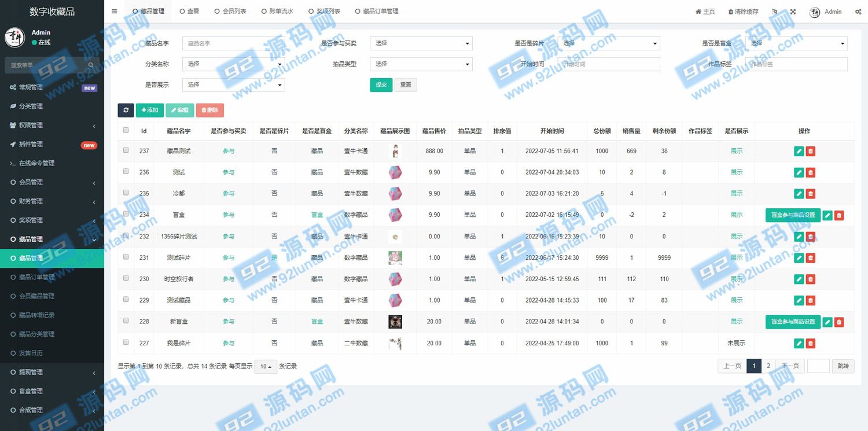Click the search icon in sidebar search box
The image size is (868, 431).
pyautogui.click(x=91, y=65)
